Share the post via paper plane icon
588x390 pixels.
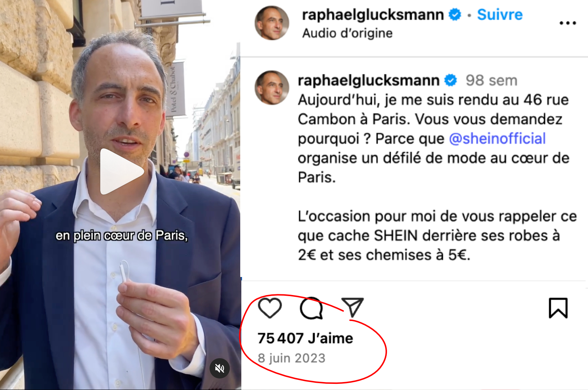pos(352,308)
